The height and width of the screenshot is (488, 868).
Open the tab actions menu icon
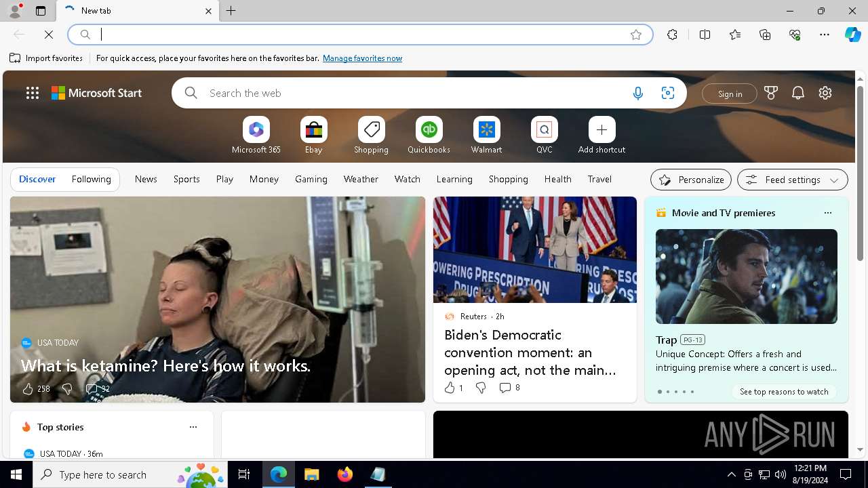[41, 11]
